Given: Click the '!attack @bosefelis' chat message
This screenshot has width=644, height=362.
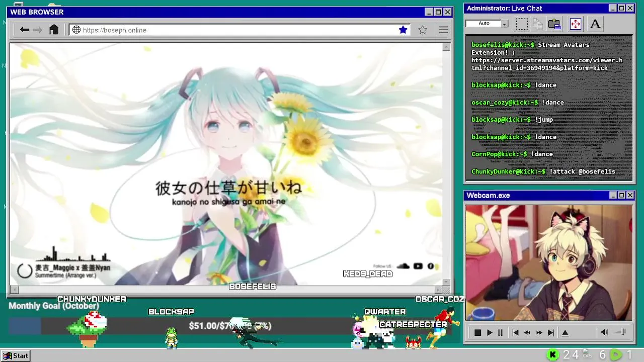Looking at the screenshot, I should [582, 171].
